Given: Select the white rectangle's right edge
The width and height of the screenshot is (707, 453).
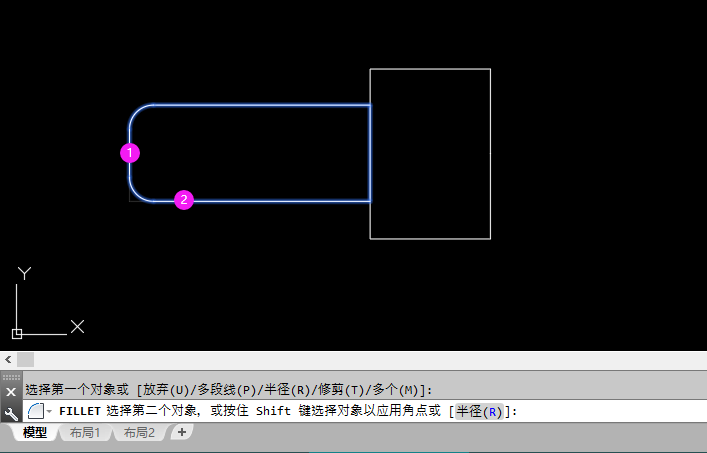Looking at the screenshot, I should 491,154.
